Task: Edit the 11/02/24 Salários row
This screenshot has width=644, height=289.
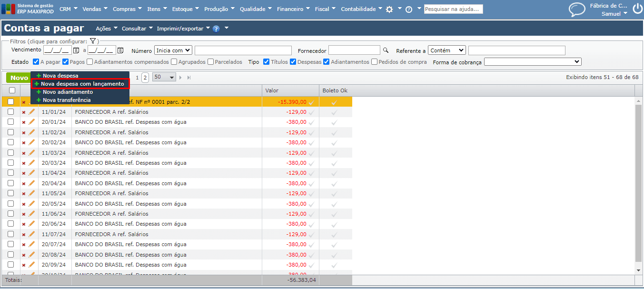Action: click(32, 132)
